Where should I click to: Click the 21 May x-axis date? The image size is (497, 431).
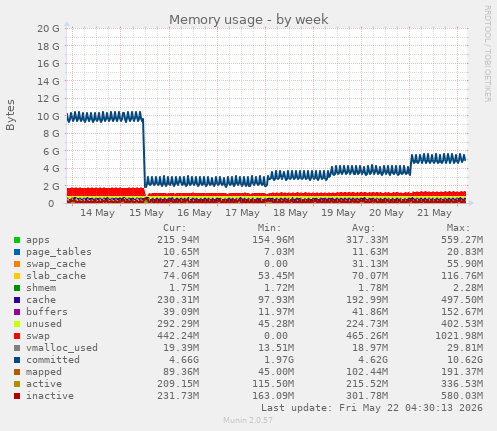coord(434,213)
